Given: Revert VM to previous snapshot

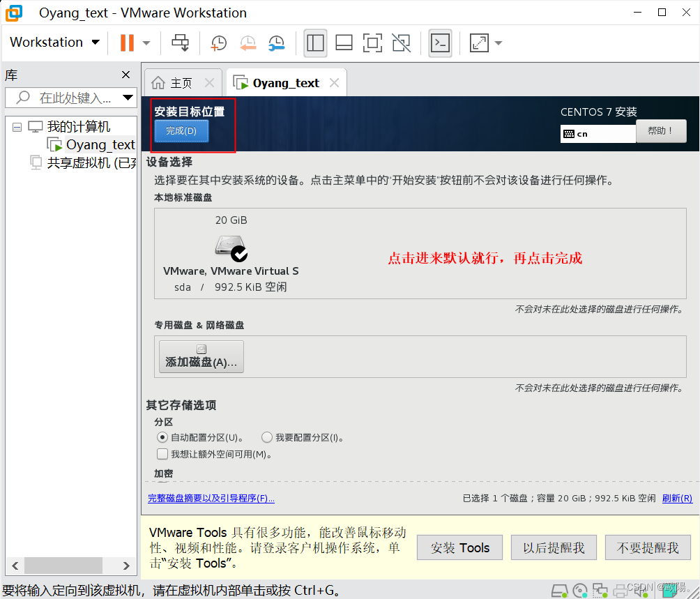Looking at the screenshot, I should (248, 43).
